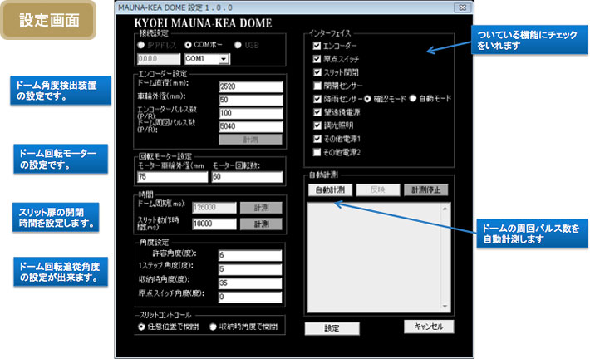
Task: Toggle the 調光照明 checkbox
Action: point(317,125)
